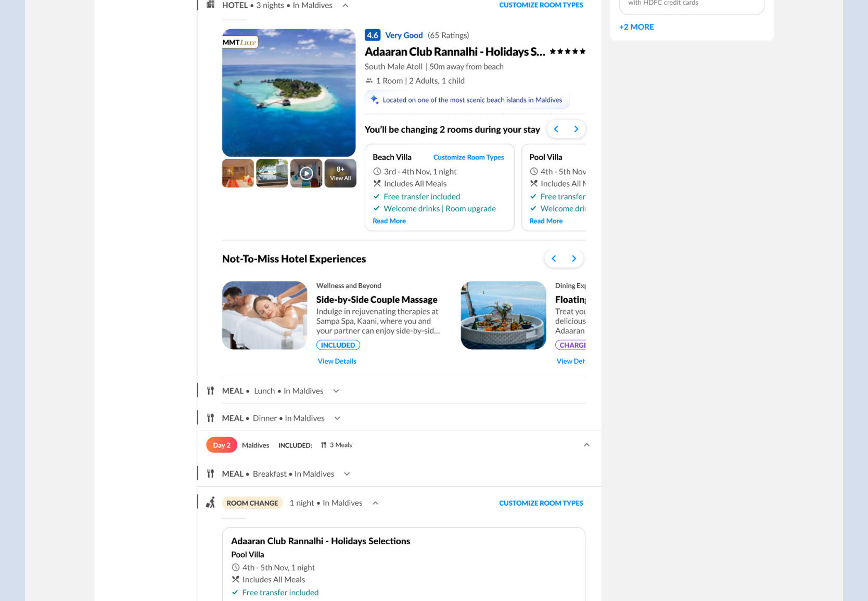Show previous room in stay carousel

(x=556, y=129)
